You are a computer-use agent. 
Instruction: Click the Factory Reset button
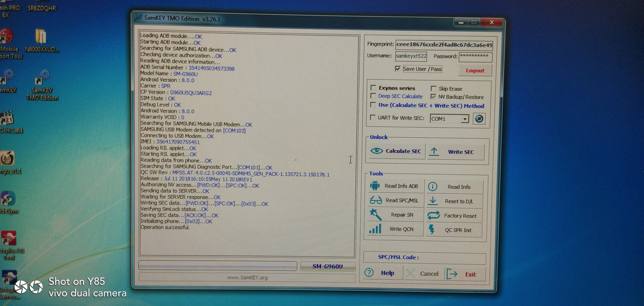(x=455, y=215)
